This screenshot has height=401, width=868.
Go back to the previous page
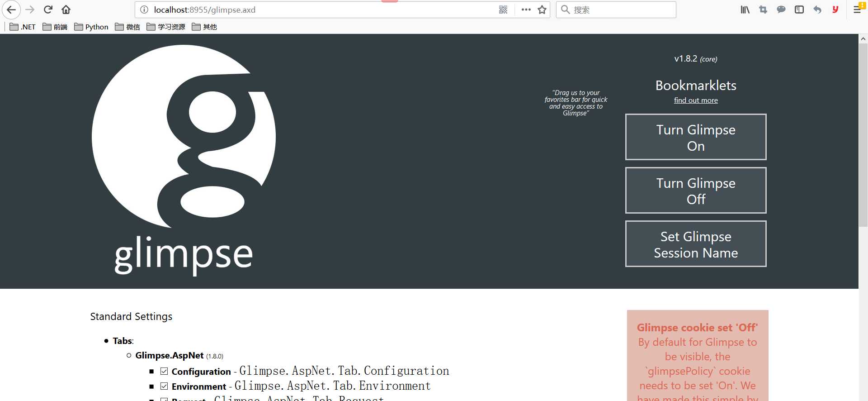coord(11,10)
